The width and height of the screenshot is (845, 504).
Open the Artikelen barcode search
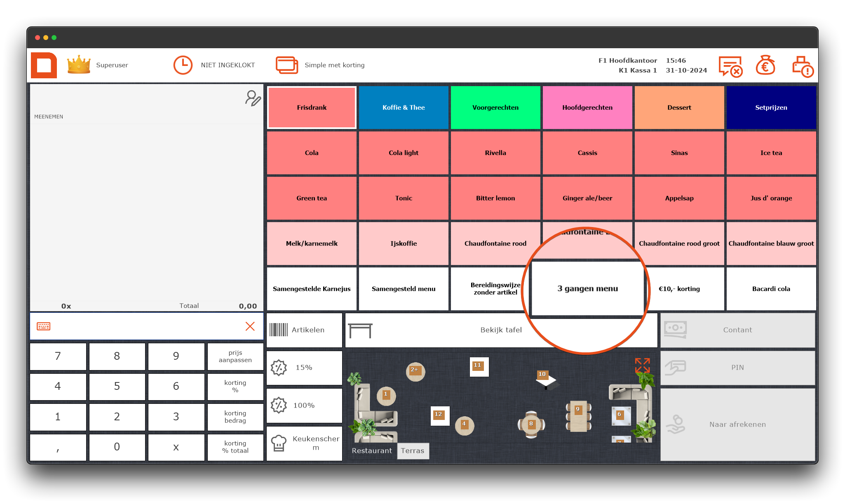[304, 330]
